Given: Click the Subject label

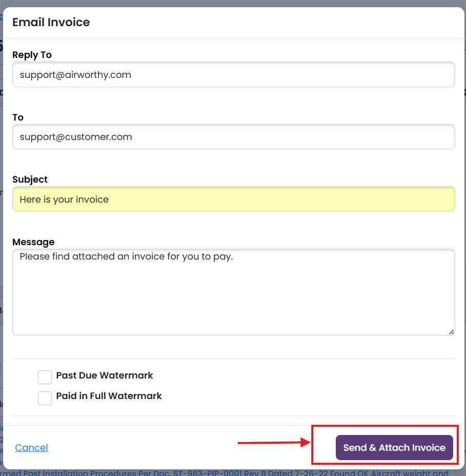Looking at the screenshot, I should click(x=30, y=180).
